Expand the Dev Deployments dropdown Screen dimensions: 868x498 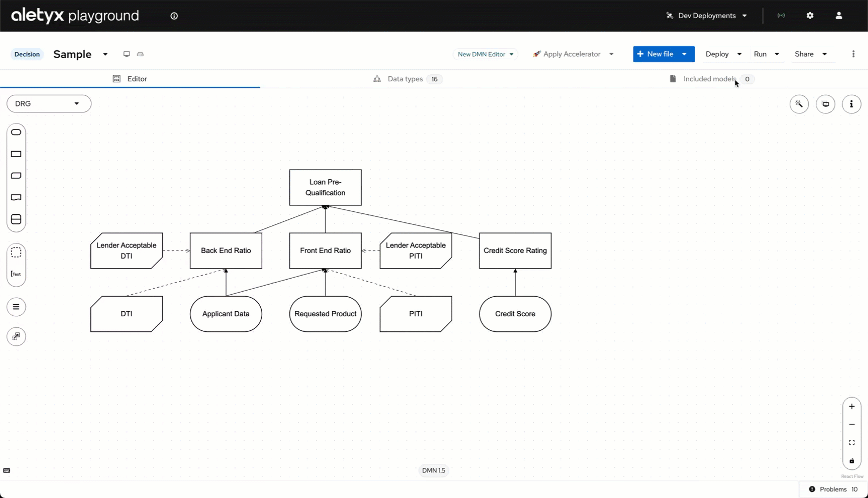point(707,16)
